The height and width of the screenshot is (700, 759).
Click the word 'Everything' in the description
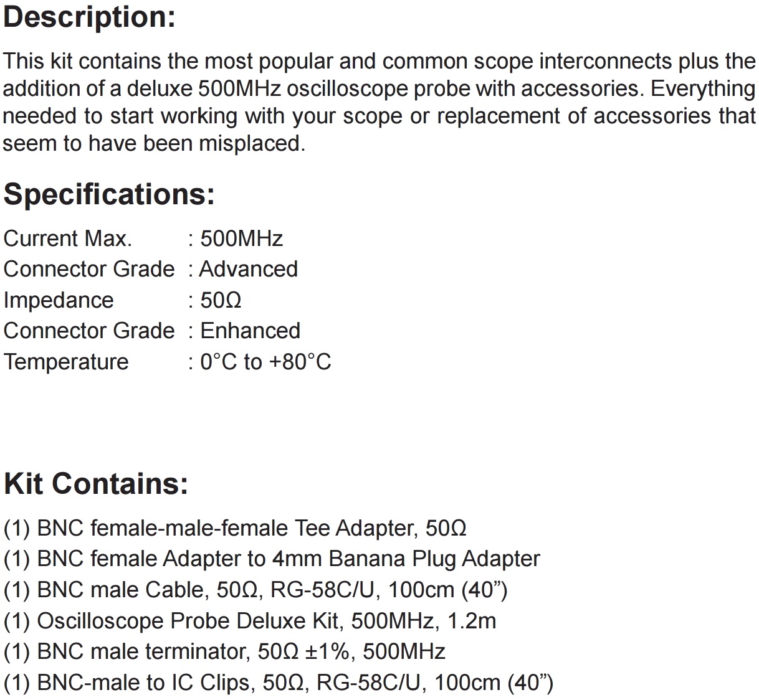pos(703,89)
